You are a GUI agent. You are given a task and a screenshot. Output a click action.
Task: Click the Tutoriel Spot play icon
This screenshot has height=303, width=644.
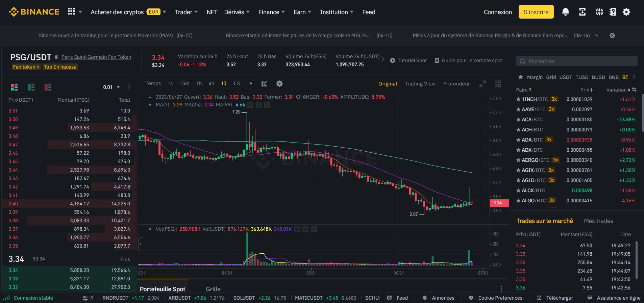392,60
